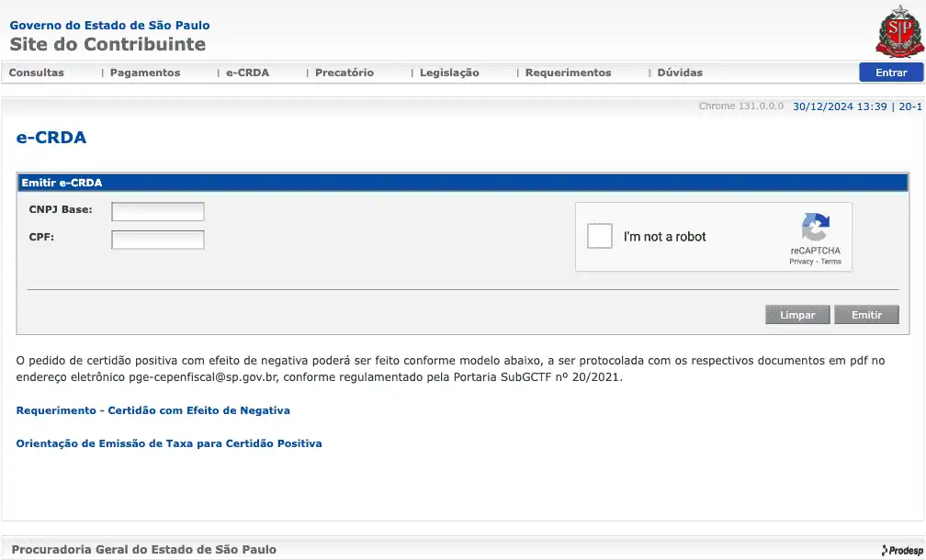This screenshot has width=926, height=560.
Task: Open the Pagamentos menu
Action: tap(145, 73)
